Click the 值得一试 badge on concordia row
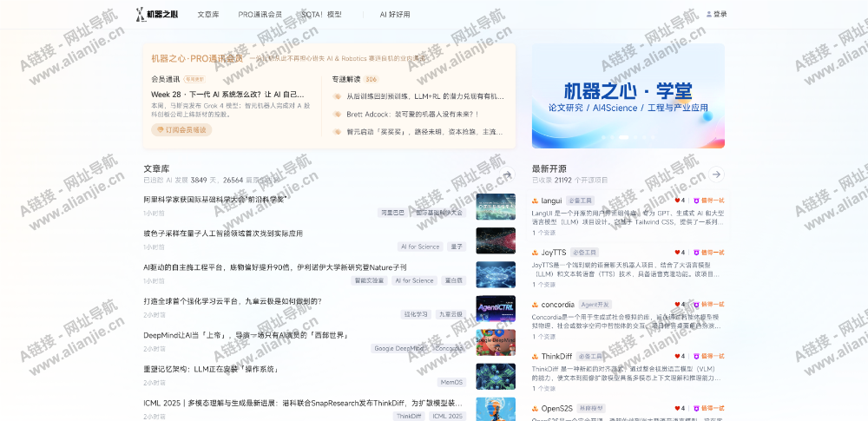 point(708,305)
